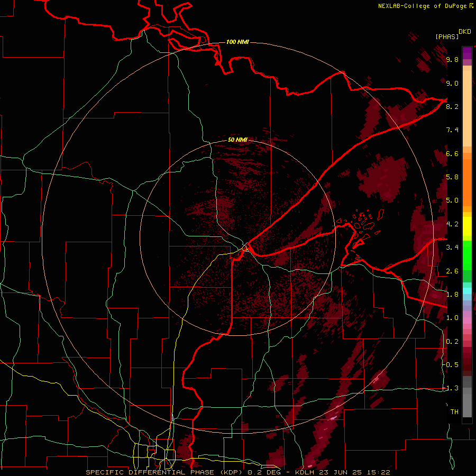Click the [PHAS] units label
The height and width of the screenshot is (476, 476).
point(447,36)
